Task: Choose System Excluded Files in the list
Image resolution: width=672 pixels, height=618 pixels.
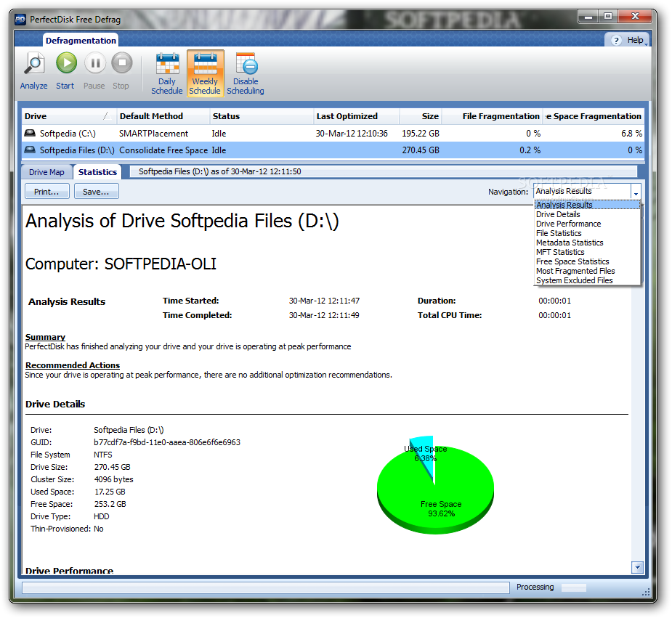Action: (587, 280)
